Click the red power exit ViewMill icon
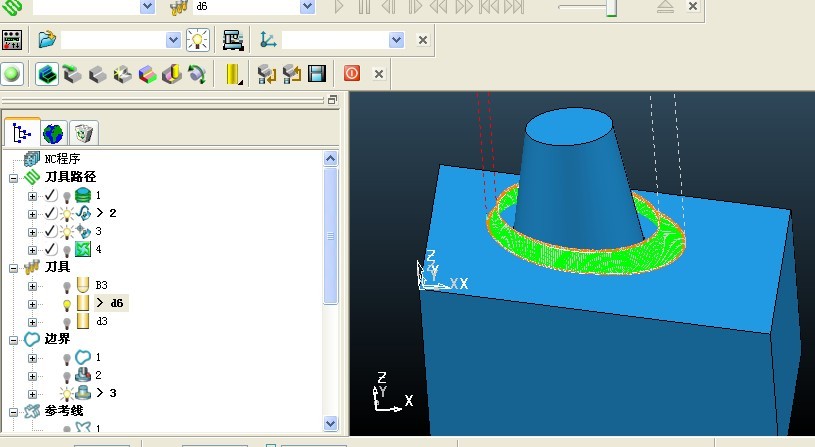 (x=351, y=73)
